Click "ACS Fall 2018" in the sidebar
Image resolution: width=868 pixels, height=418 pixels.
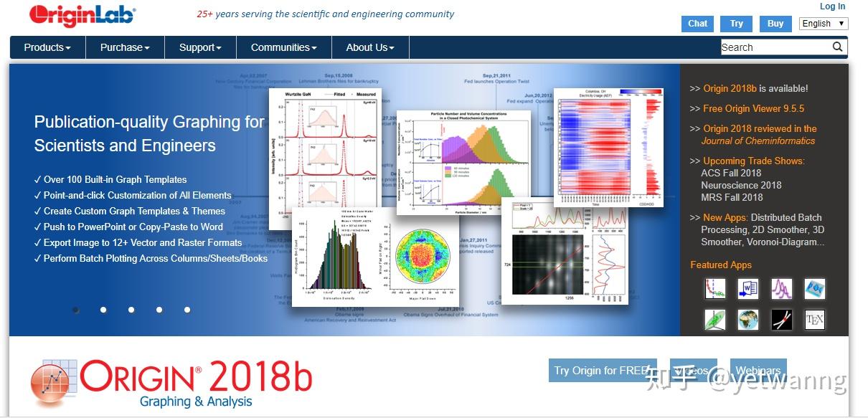tap(731, 173)
